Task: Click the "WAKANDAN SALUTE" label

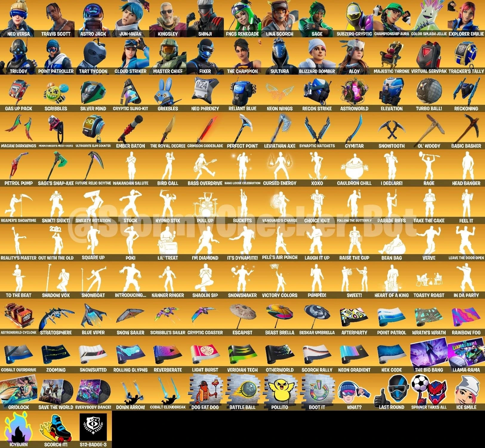Action: 130,183
